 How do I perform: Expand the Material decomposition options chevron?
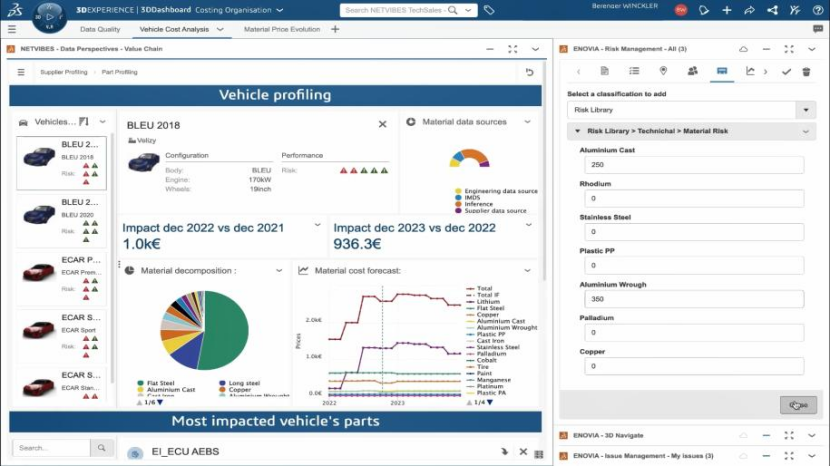279,271
